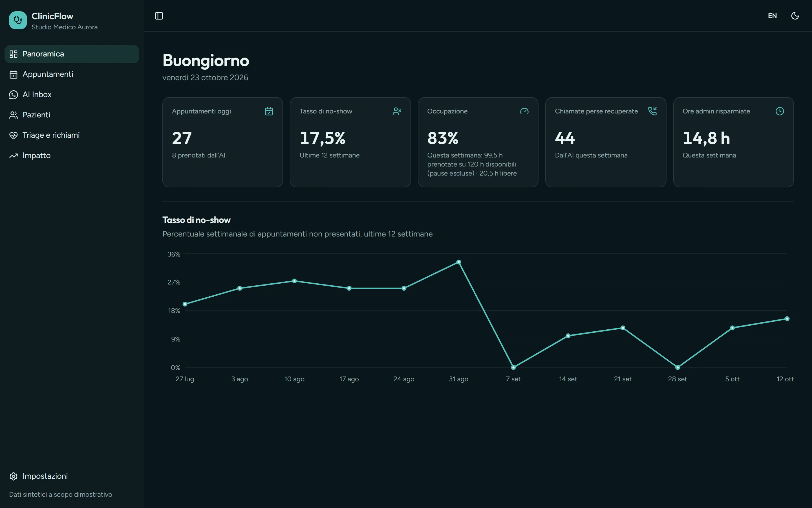Click the AI Inbox chat bubble icon
Screen dimensions: 812x508
coord(14,95)
